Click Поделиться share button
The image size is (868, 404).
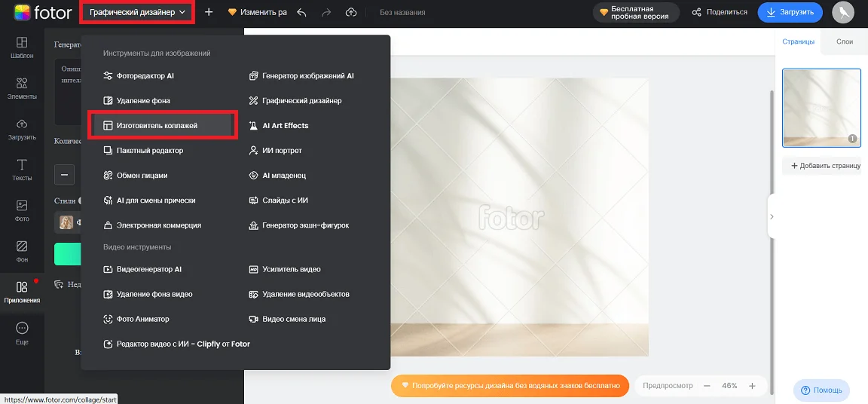coord(720,12)
